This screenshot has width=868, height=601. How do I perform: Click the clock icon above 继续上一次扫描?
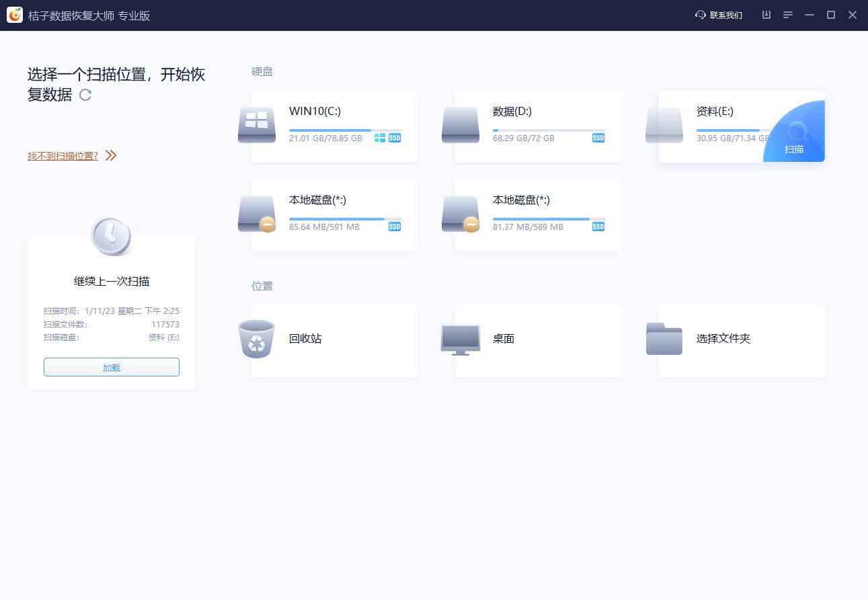111,235
